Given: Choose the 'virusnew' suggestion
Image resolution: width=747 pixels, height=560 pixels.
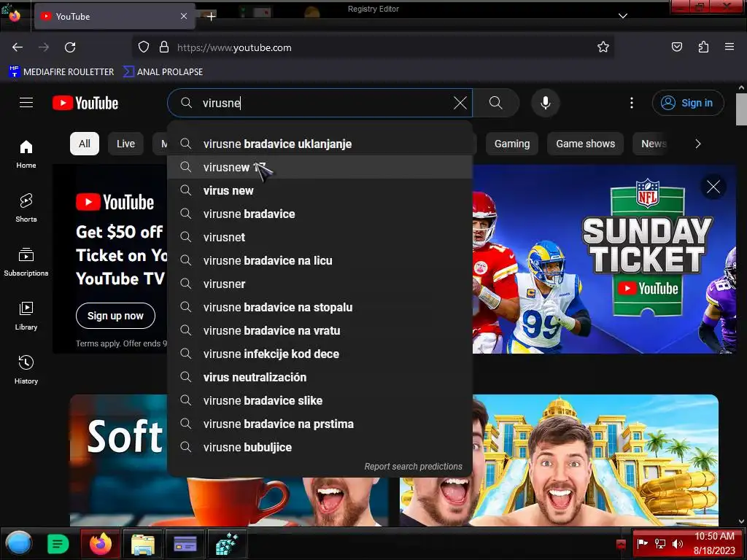Looking at the screenshot, I should pos(320,167).
